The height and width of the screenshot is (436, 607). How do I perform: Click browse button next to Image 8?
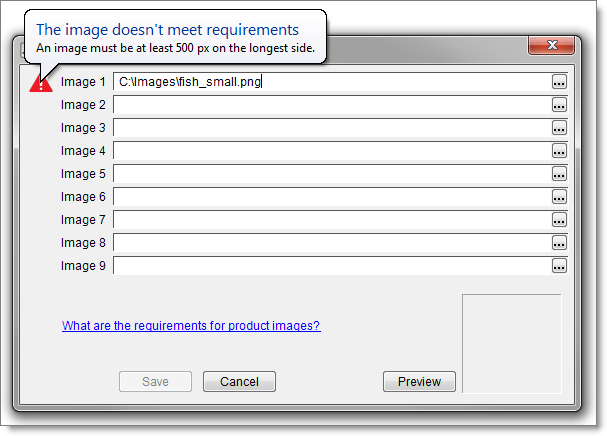[559, 243]
